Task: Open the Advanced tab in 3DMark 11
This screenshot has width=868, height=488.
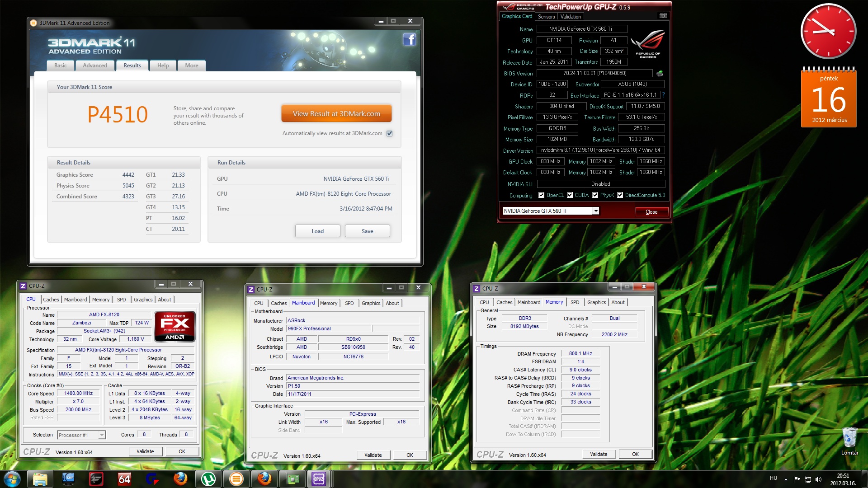Action: pos(95,66)
